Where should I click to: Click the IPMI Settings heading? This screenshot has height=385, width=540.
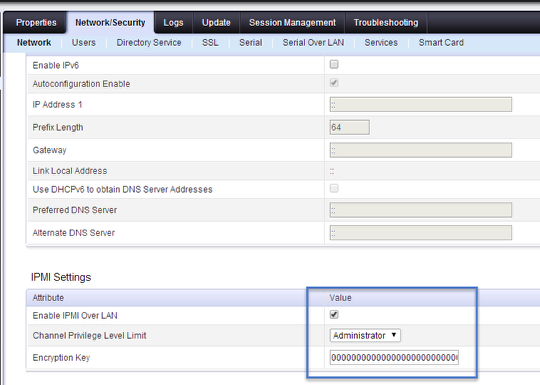61,277
